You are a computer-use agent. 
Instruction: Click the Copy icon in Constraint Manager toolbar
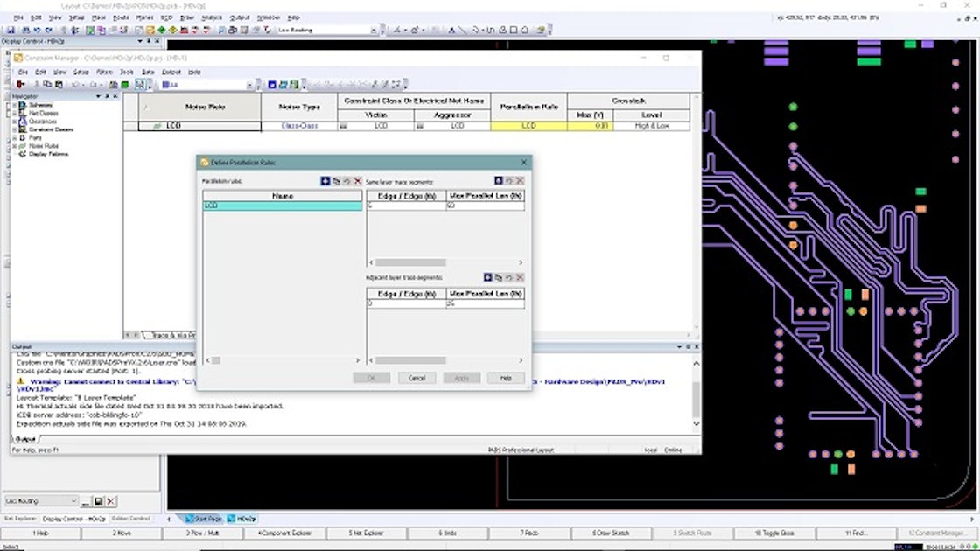coord(47,83)
